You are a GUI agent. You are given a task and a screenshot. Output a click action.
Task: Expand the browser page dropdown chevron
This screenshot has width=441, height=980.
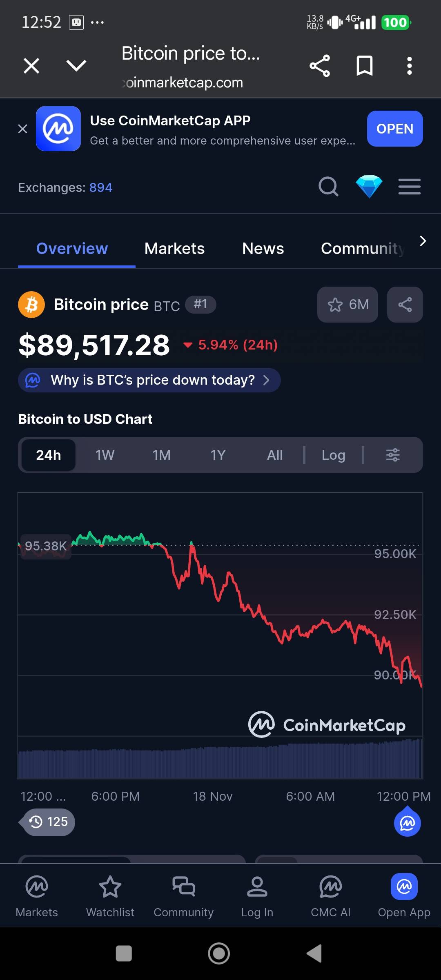[x=76, y=66]
